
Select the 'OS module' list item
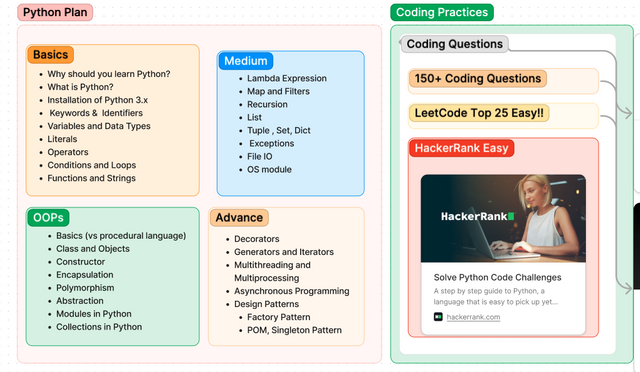(269, 170)
